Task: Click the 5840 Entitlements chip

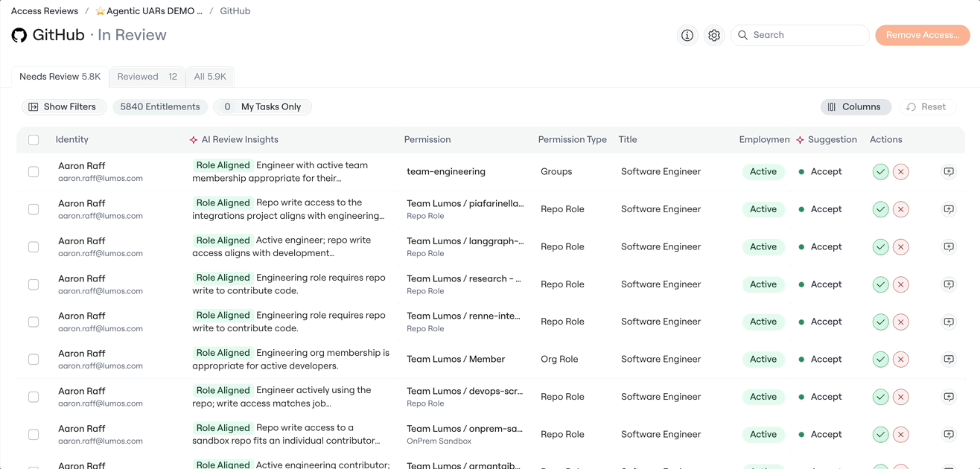Action: 160,107
